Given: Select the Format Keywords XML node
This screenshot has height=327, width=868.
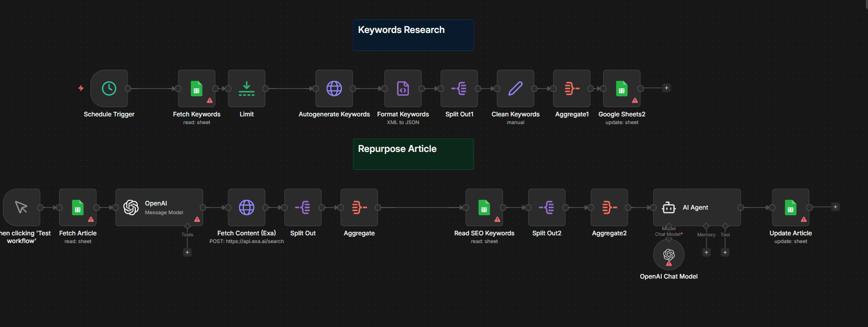Looking at the screenshot, I should [x=403, y=89].
